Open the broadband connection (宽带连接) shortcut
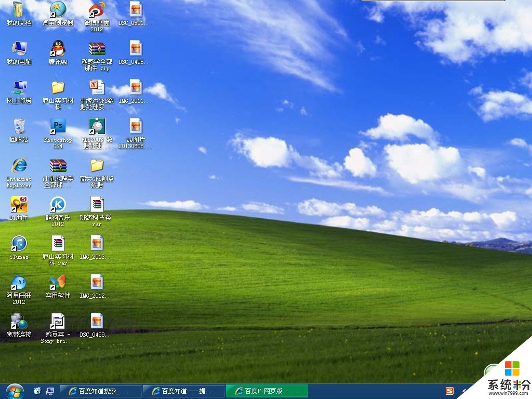 [x=19, y=322]
